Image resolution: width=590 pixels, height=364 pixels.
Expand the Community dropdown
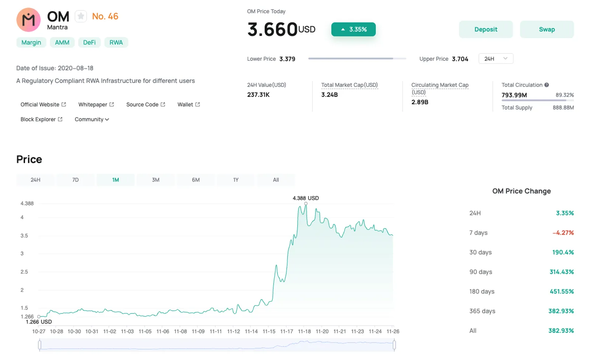(x=92, y=119)
